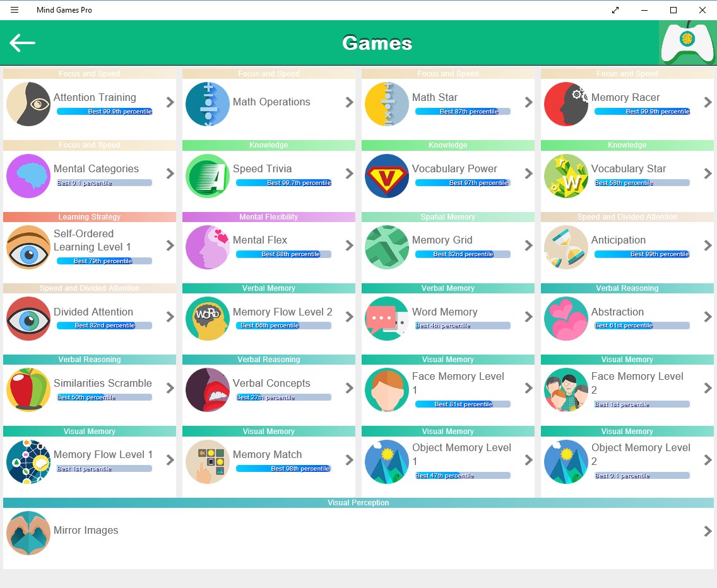This screenshot has height=588, width=717.
Task: Click the Face Memory Level 1 icon
Action: 387,389
